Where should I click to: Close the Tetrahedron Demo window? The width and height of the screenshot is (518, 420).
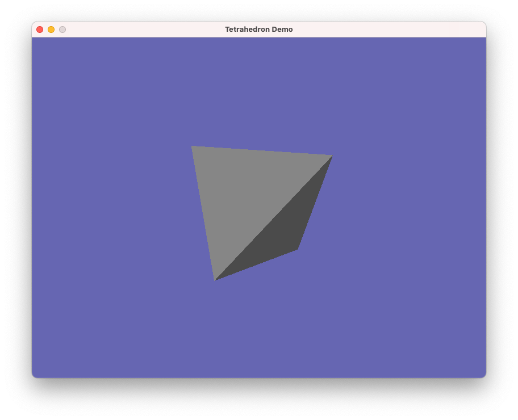[40, 30]
